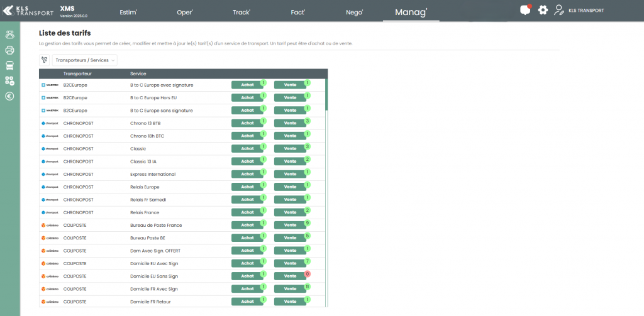Open the Track' tab
The width and height of the screenshot is (644, 316).
point(241,11)
